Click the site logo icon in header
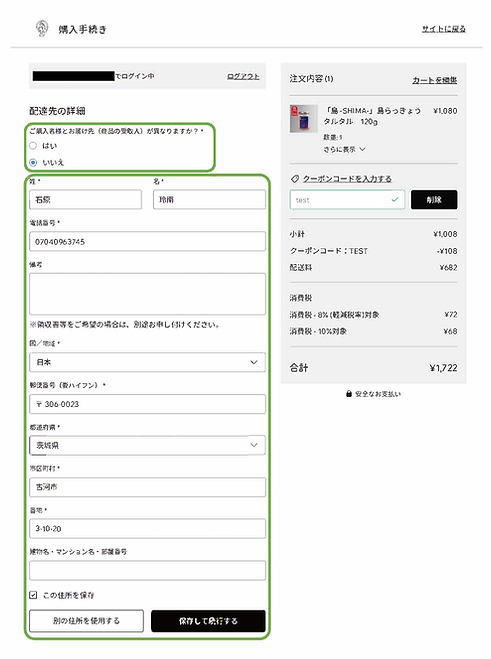 point(41,29)
